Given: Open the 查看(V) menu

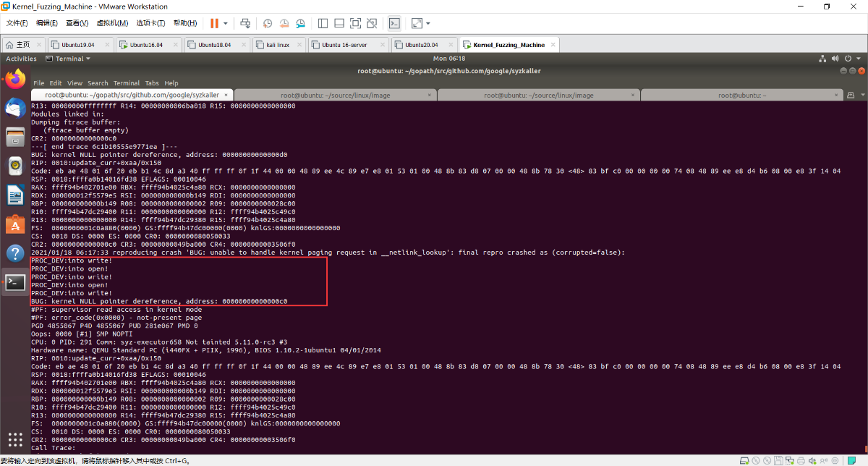Looking at the screenshot, I should tap(77, 23).
